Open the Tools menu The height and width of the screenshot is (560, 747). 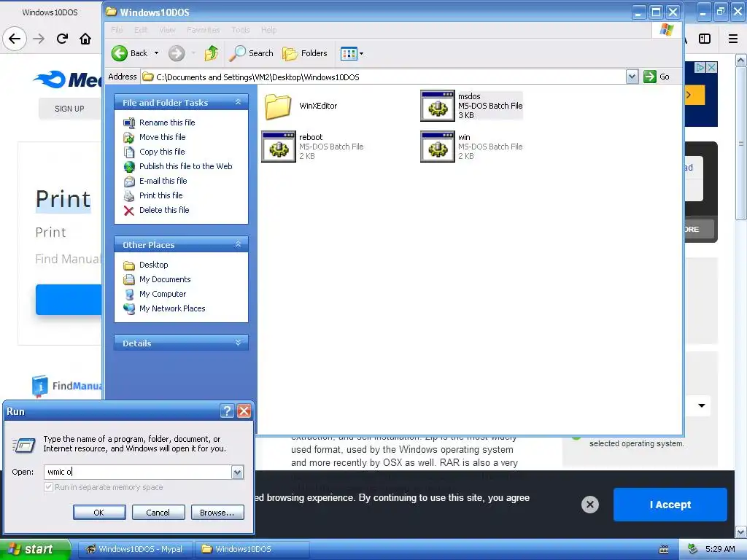pyautogui.click(x=241, y=30)
